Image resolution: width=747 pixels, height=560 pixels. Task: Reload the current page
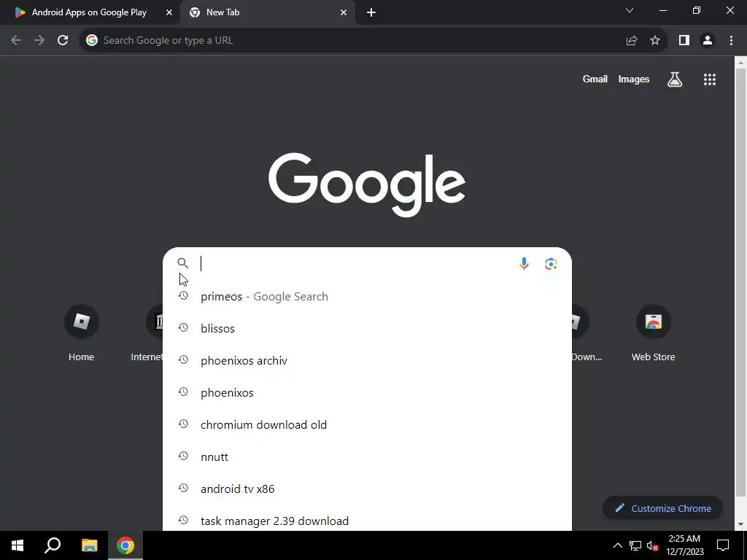pyautogui.click(x=63, y=41)
